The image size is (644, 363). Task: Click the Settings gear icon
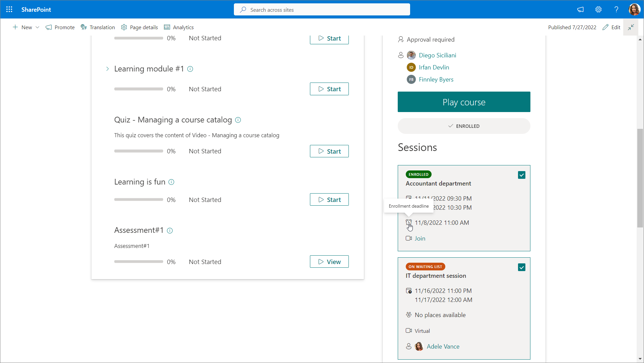pos(598,9)
